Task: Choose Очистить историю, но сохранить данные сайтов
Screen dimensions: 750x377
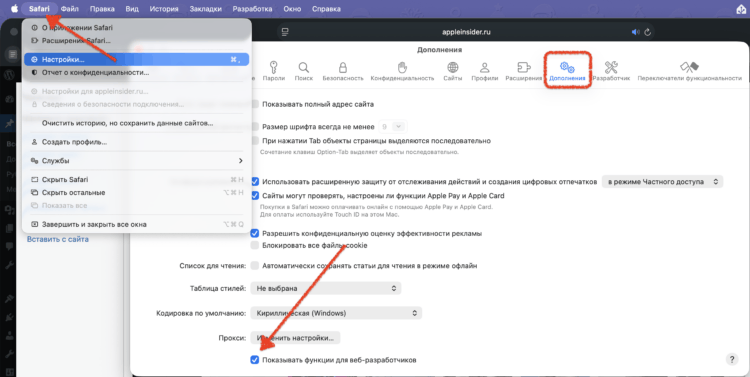Action: [137, 123]
